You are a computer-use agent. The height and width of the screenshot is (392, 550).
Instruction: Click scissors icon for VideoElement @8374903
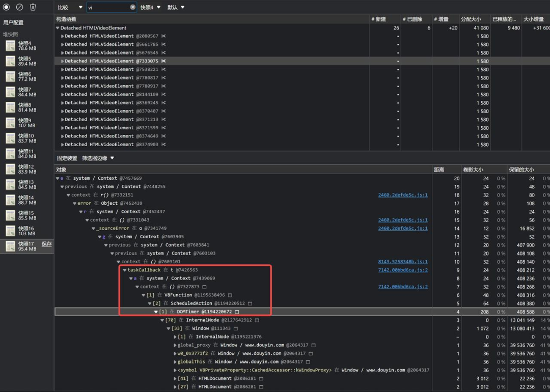pyautogui.click(x=163, y=145)
